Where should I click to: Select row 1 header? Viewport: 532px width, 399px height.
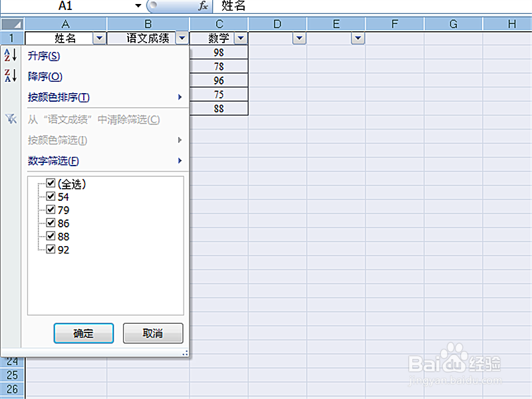pos(12,38)
